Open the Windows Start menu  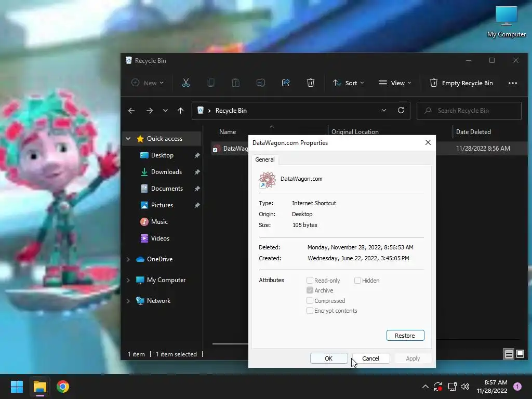coord(17,387)
